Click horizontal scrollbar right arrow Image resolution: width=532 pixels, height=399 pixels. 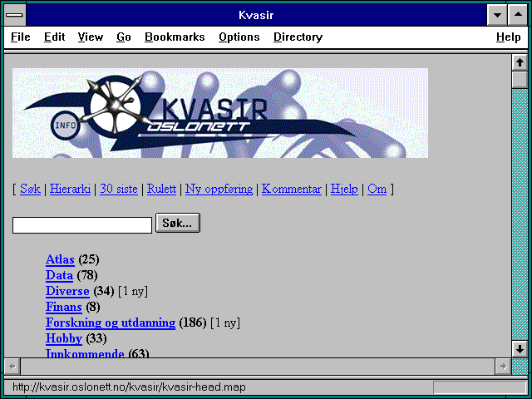503,367
